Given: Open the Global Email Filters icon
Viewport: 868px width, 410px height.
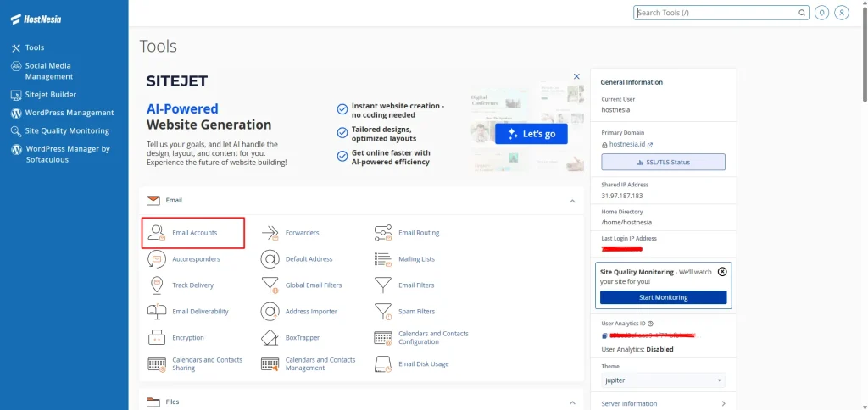Looking at the screenshot, I should 270,285.
